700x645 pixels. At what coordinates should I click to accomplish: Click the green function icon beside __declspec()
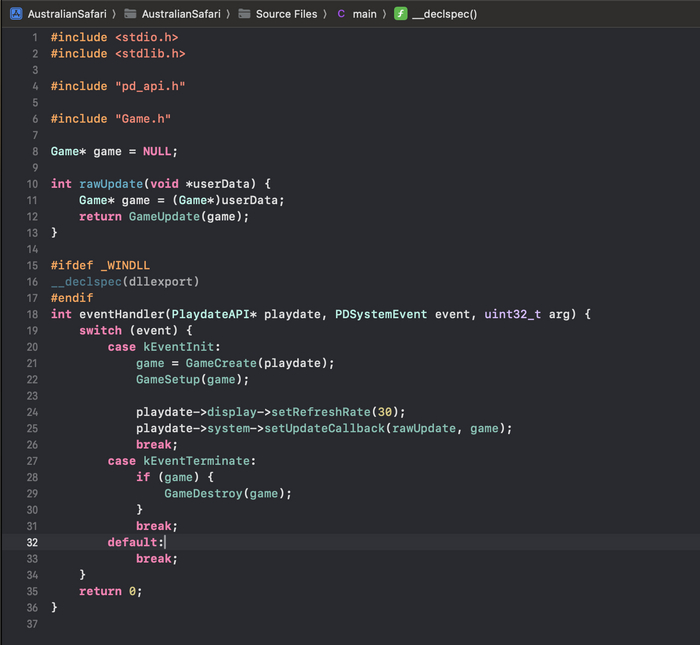pyautogui.click(x=400, y=14)
